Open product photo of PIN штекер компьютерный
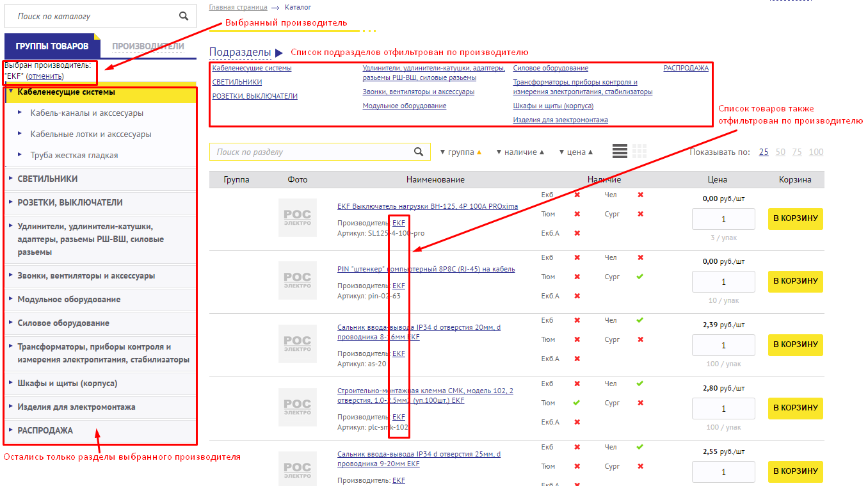 click(298, 280)
